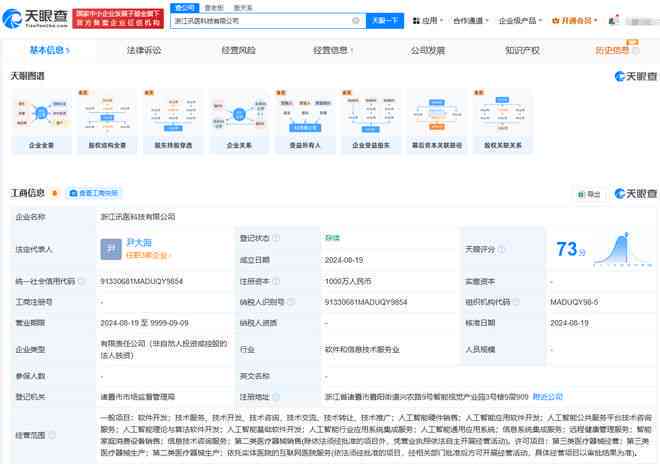
Task: Click the help icon beside 组织机构代码
Action: pos(516,302)
